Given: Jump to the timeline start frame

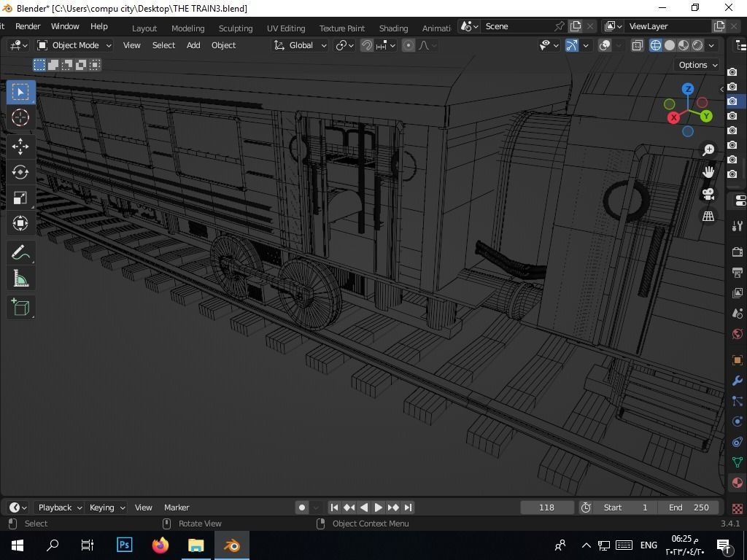Looking at the screenshot, I should click(x=334, y=507).
